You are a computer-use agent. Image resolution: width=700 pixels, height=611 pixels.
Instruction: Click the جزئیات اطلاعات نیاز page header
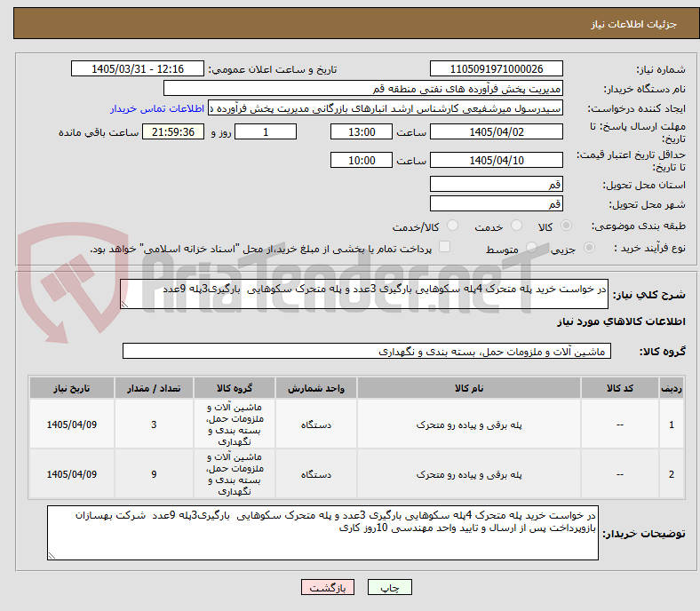click(634, 24)
